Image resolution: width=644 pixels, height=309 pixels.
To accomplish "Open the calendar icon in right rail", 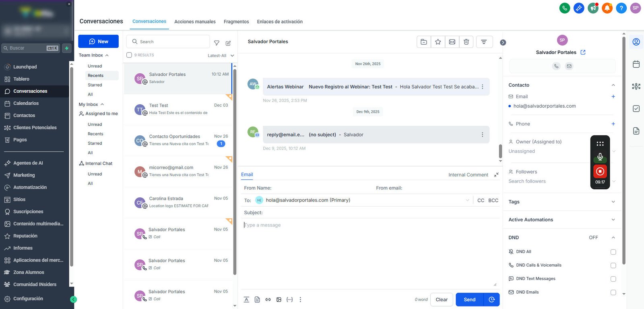I will pyautogui.click(x=636, y=64).
